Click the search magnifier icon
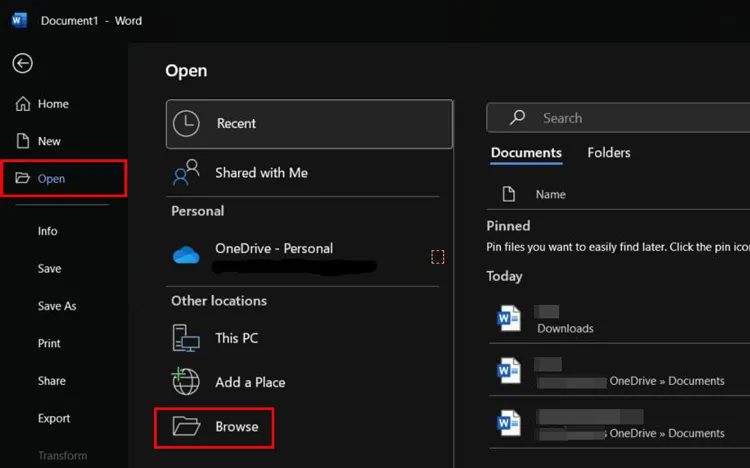Screen dimensions: 750x468 pyautogui.click(x=517, y=117)
